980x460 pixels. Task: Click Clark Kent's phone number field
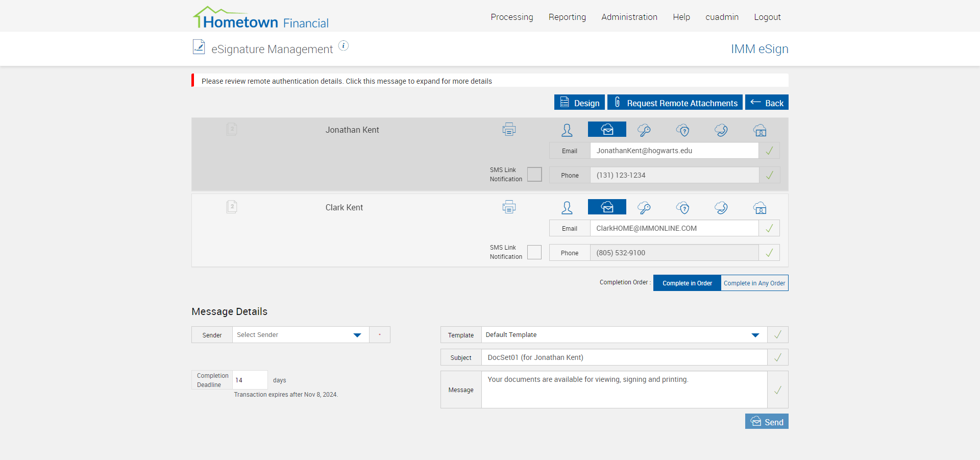(x=674, y=253)
